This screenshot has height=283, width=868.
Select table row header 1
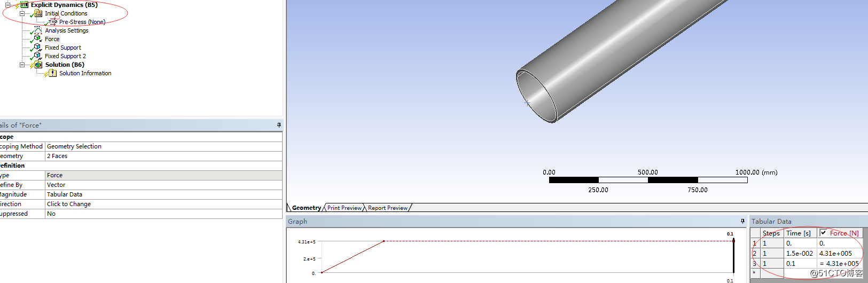755,243
